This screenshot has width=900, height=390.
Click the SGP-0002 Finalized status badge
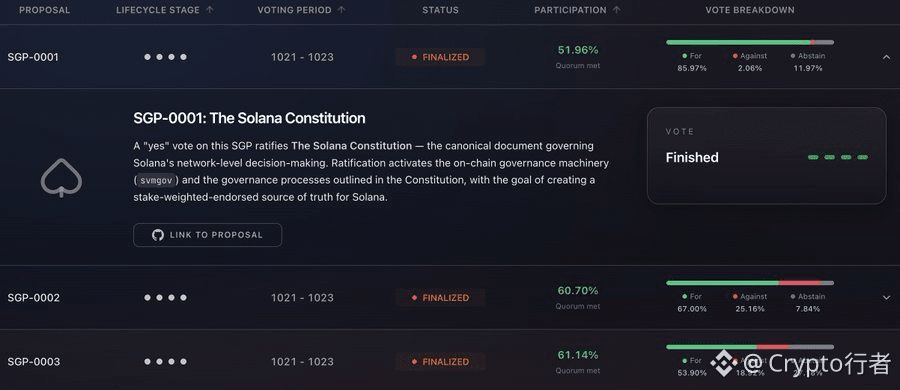440,298
